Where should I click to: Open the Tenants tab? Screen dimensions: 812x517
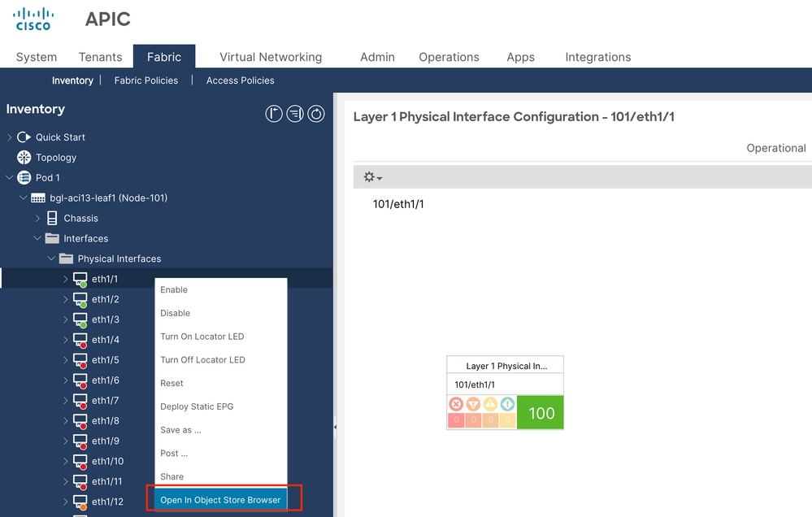pyautogui.click(x=101, y=57)
